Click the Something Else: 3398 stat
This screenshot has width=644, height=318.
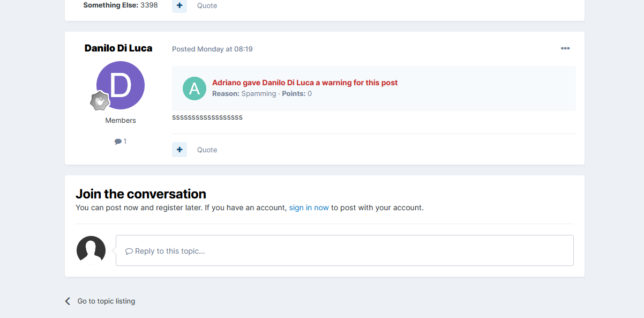[121, 5]
